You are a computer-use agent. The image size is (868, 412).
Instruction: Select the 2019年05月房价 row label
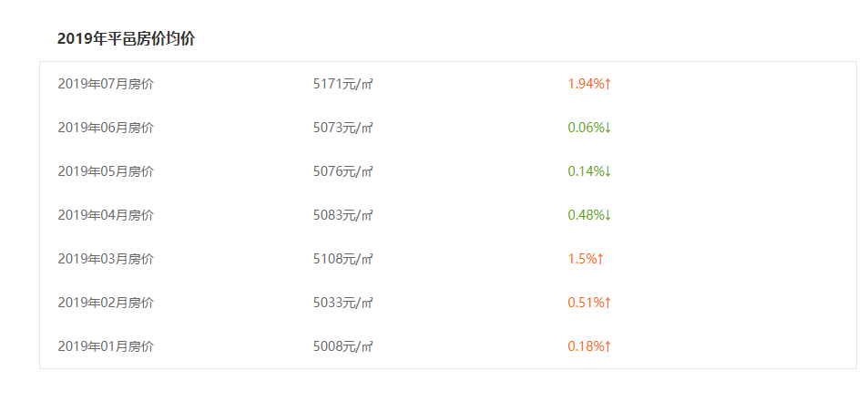click(106, 171)
